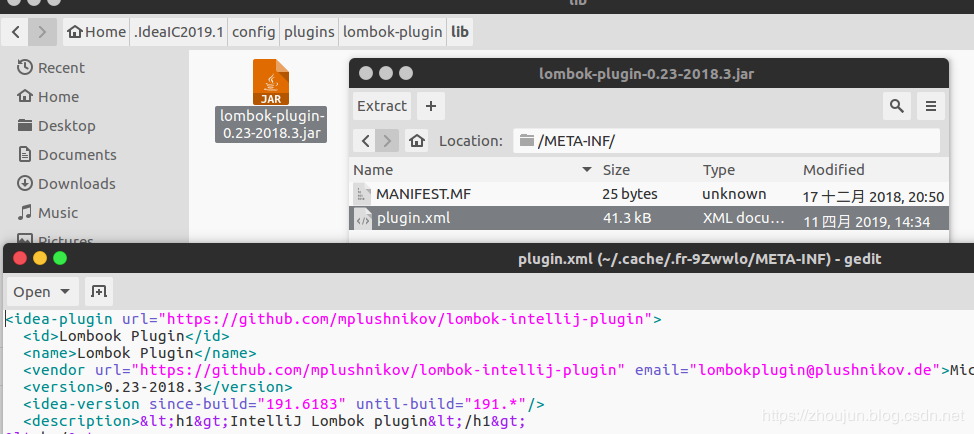Image resolution: width=974 pixels, height=434 pixels.
Task: Minimize the gedit window
Action: point(40,258)
